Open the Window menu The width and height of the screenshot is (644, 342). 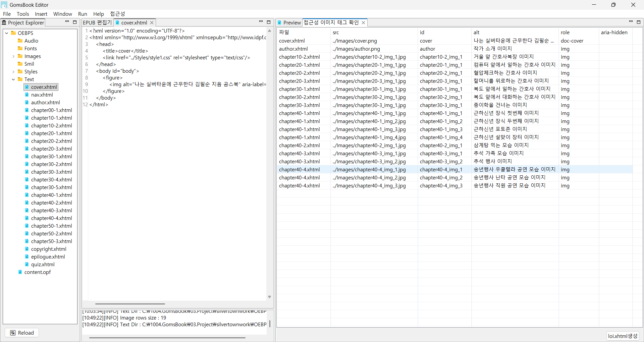[63, 14]
